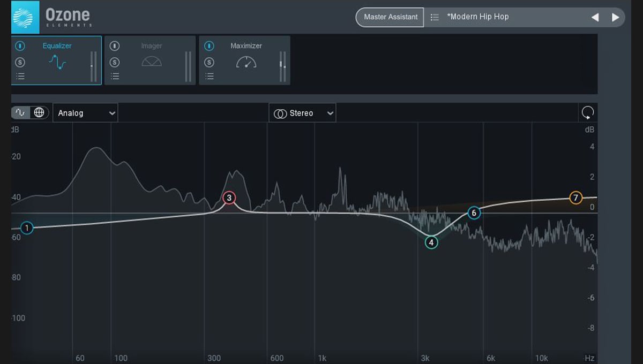
Task: Open the Analog EQ mode dropdown
Action: point(85,113)
